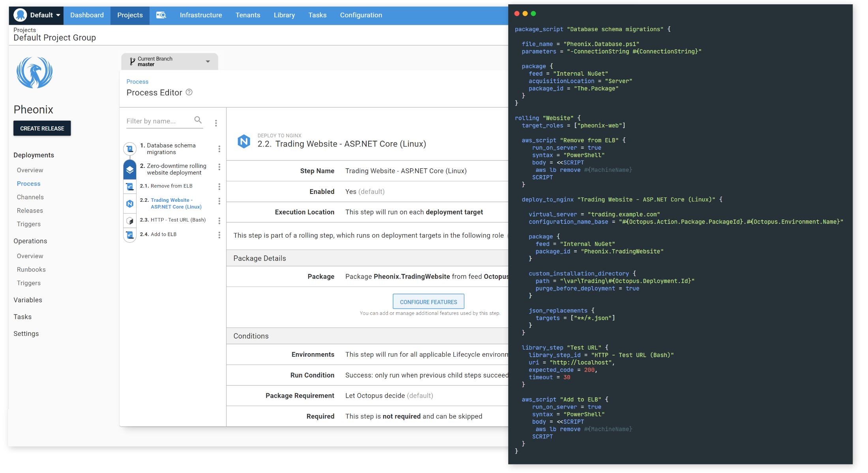The image size is (868, 473).
Task: Open project Settings in sidebar
Action: (26, 334)
